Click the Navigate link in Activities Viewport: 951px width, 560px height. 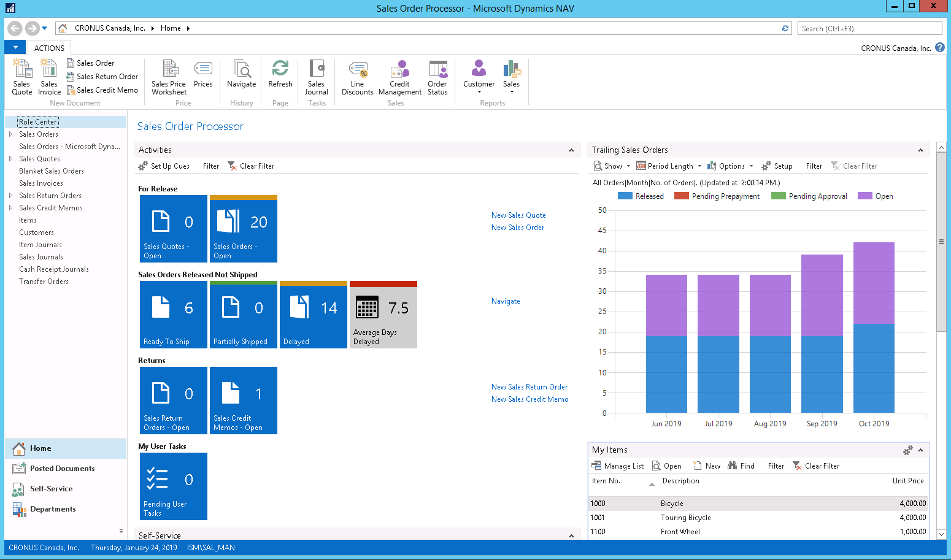[506, 301]
